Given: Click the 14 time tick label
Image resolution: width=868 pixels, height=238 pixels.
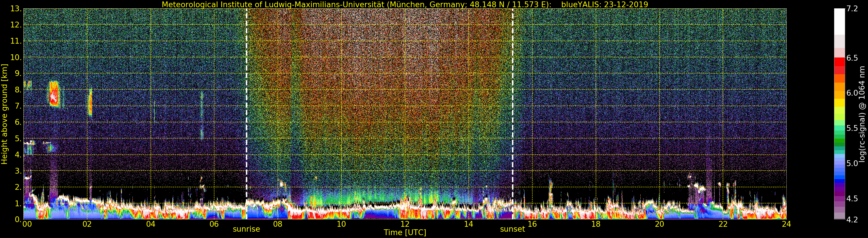Looking at the screenshot, I should tap(469, 224).
